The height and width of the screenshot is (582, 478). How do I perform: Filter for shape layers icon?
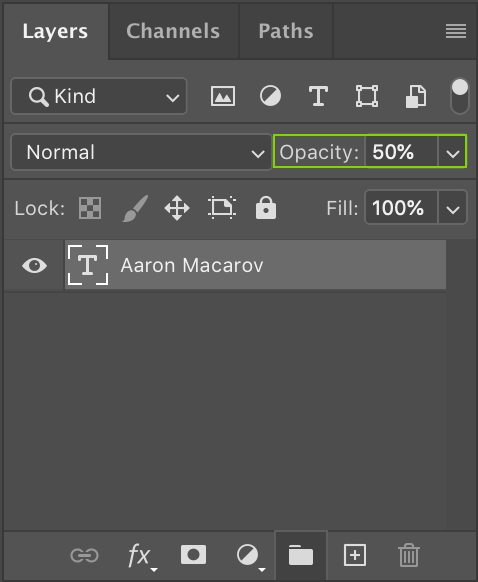(367, 96)
